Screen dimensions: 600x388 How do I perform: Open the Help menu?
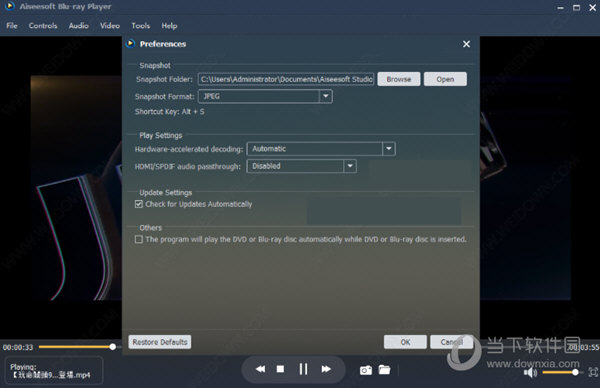[x=169, y=26]
